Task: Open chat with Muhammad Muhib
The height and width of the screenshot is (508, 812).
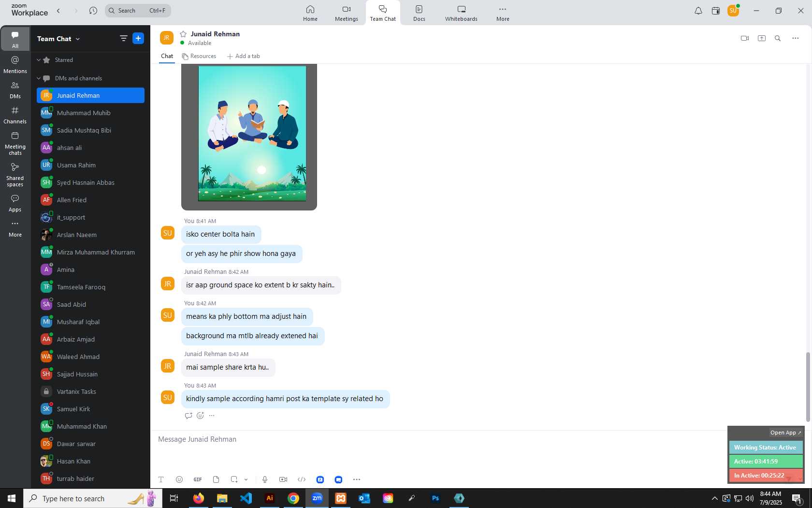Action: point(90,113)
